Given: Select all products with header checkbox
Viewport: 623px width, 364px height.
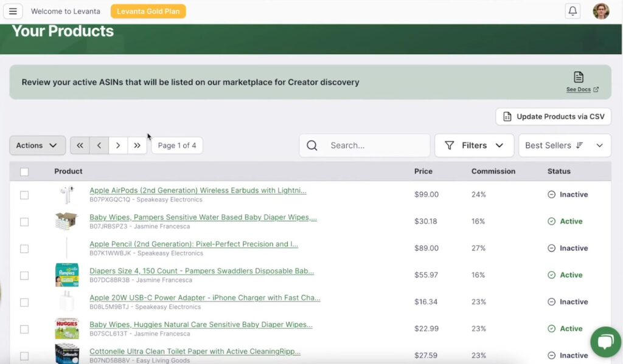Looking at the screenshot, I should click(24, 171).
